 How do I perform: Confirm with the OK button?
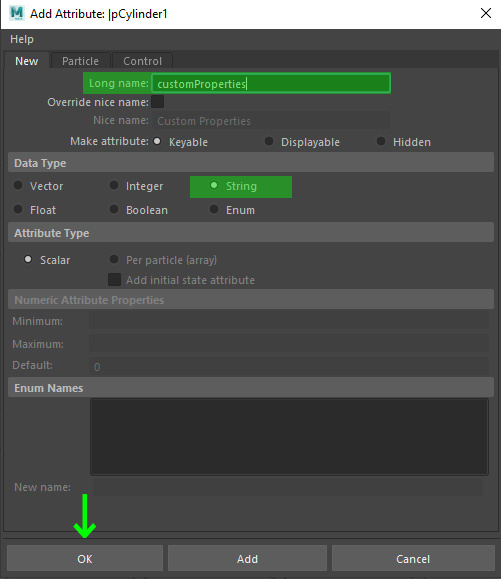click(x=85, y=559)
